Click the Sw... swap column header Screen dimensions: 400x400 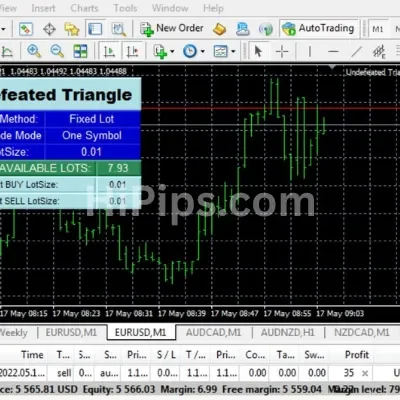pyautogui.click(x=314, y=355)
